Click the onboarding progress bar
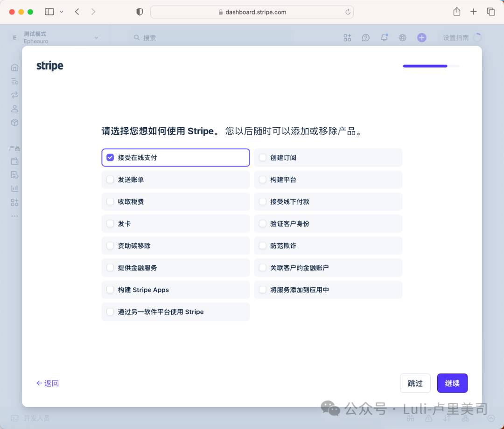 (431, 66)
